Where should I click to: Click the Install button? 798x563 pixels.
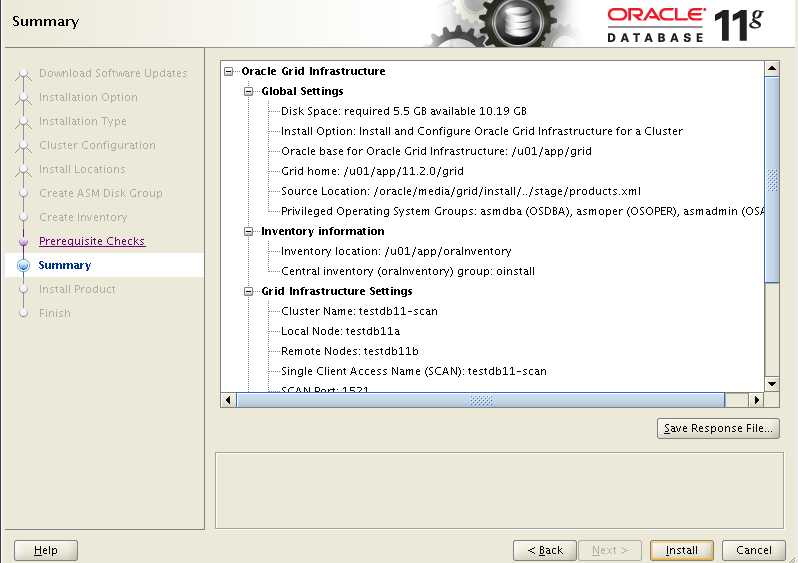[681, 550]
